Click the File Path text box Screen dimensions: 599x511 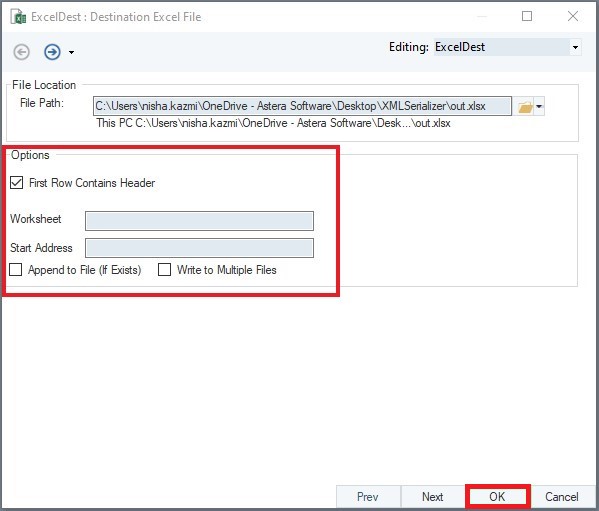pos(302,106)
